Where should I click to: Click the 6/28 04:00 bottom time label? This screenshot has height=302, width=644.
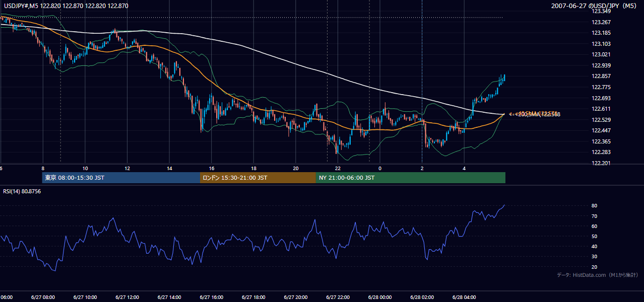point(464,297)
